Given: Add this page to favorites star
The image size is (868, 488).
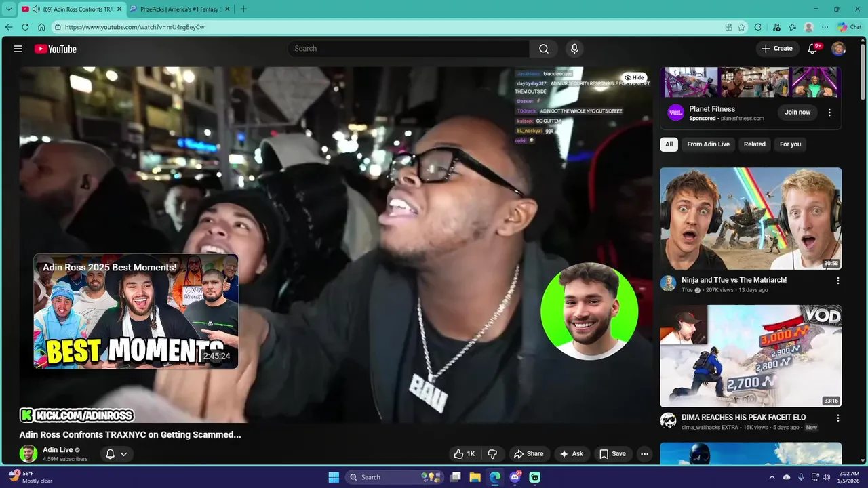Looking at the screenshot, I should click(742, 27).
